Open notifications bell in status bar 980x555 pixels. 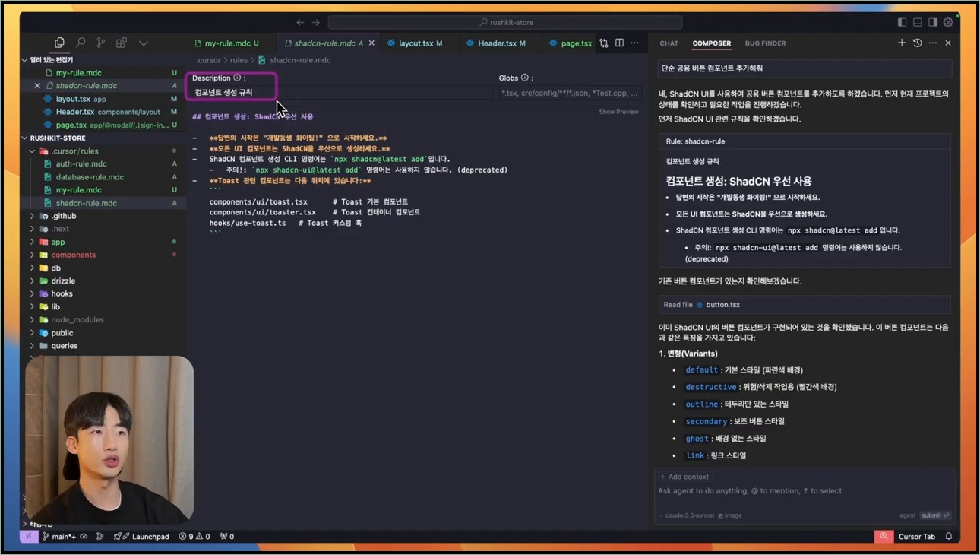tap(949, 537)
